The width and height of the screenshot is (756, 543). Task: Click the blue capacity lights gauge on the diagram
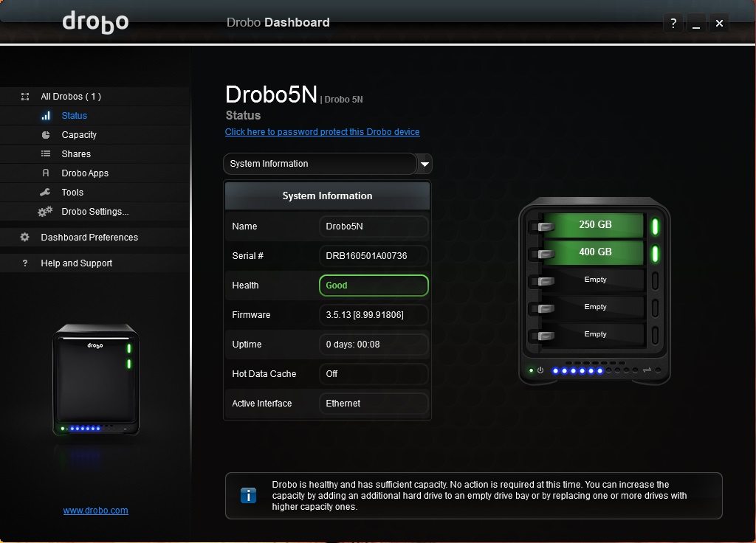tap(577, 370)
